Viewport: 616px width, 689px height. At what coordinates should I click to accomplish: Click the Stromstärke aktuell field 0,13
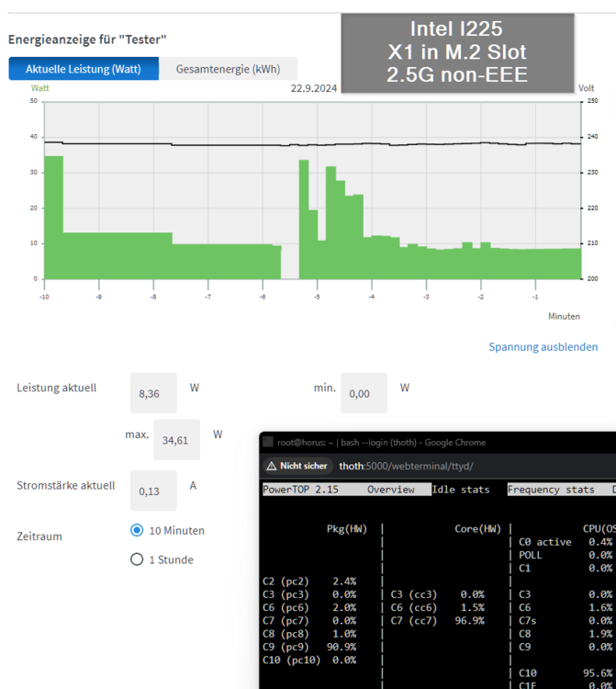[153, 491]
